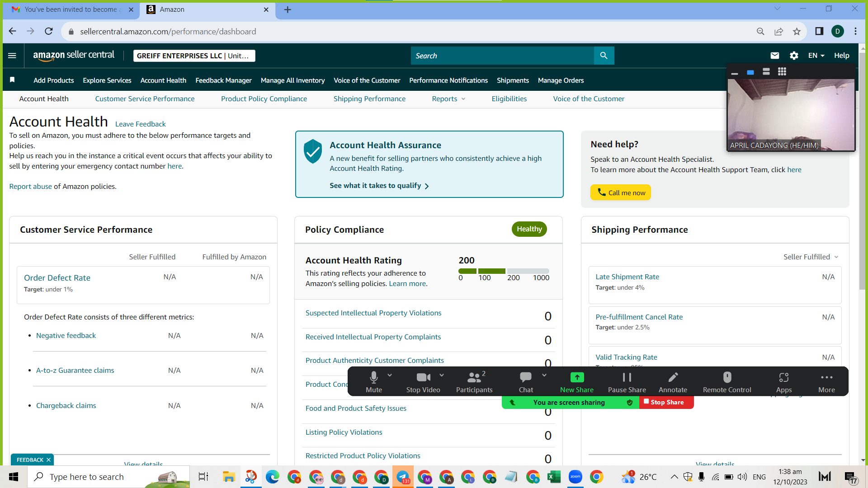Viewport: 868px width, 488px height.
Task: Switch to Shipping Performance tab
Action: [369, 99]
